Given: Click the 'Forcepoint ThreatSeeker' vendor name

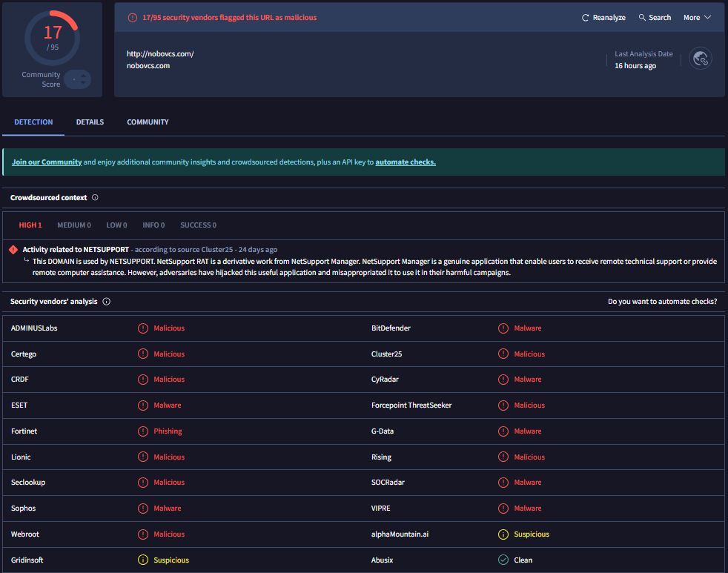Looking at the screenshot, I should coord(411,405).
